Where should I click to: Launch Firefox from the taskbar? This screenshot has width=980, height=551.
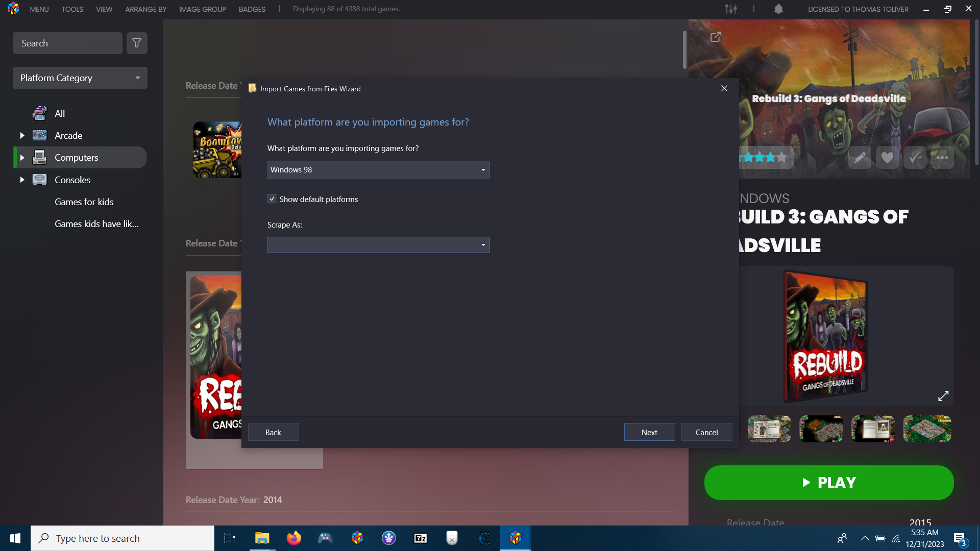point(294,538)
